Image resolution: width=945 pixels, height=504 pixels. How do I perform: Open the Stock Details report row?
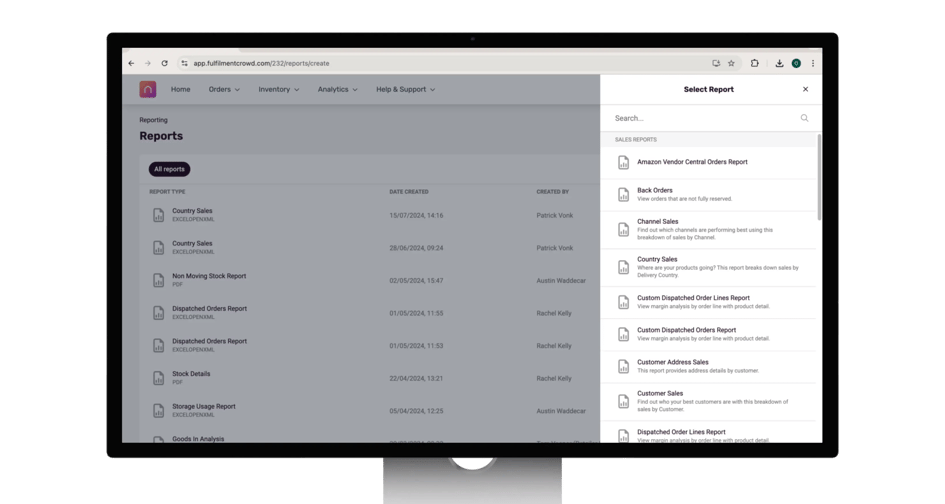[369, 378]
